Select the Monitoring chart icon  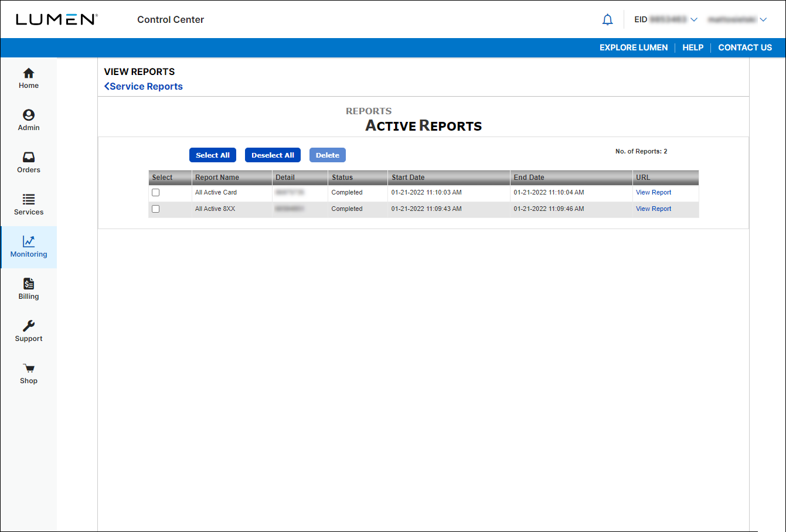29,241
